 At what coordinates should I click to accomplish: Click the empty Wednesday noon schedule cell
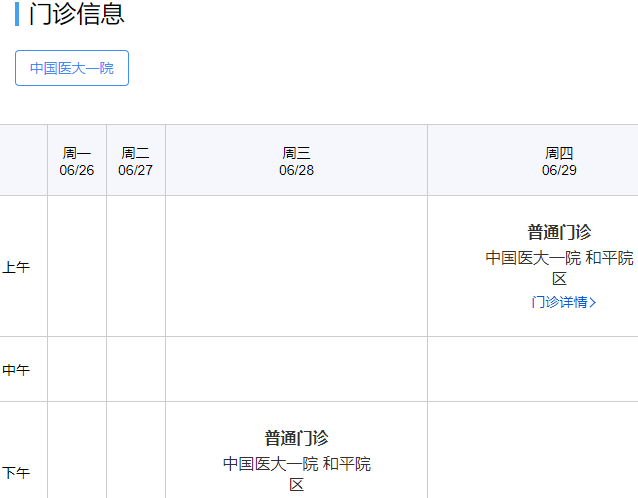[x=296, y=369]
